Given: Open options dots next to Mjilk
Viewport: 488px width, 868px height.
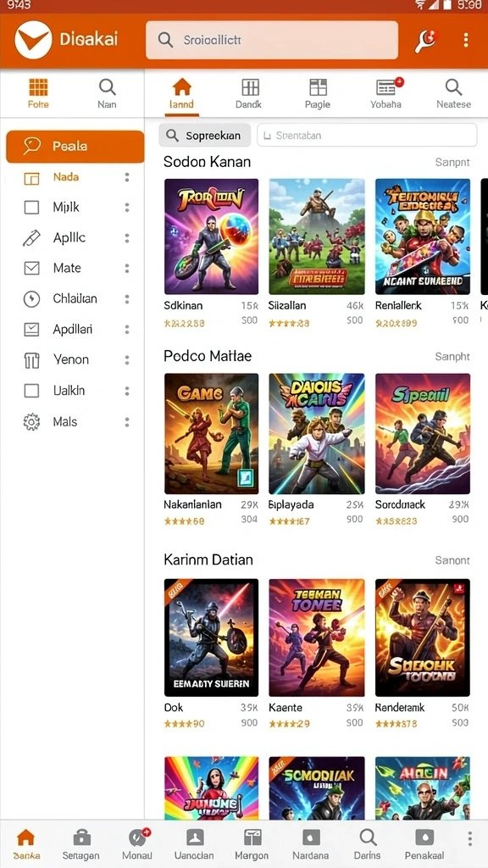Looking at the screenshot, I should pyautogui.click(x=127, y=208).
